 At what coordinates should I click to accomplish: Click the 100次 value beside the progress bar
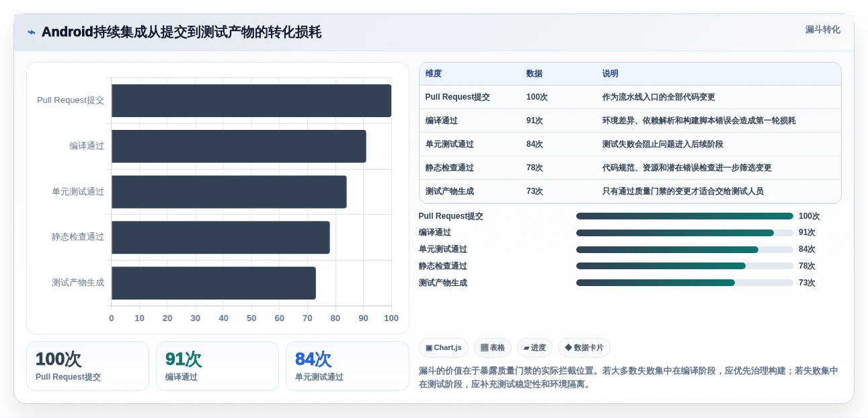[810, 216]
